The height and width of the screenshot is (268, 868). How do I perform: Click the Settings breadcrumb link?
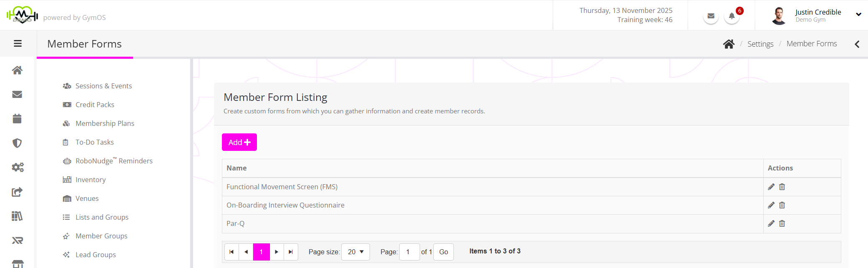point(760,44)
